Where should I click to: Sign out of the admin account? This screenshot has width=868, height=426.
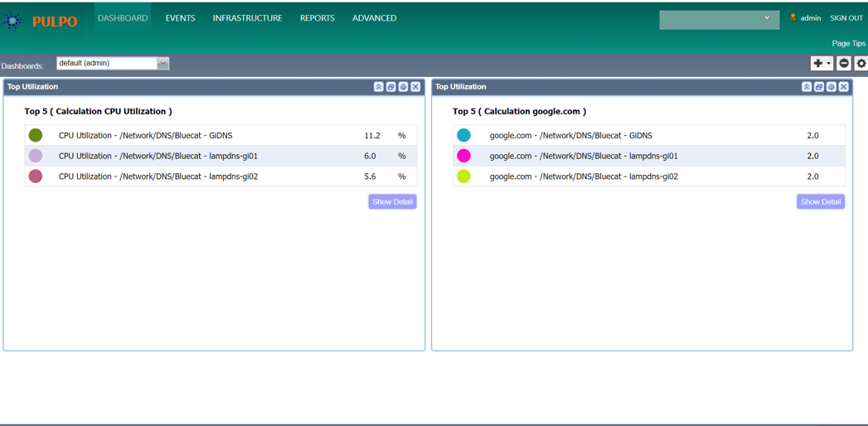[x=846, y=18]
